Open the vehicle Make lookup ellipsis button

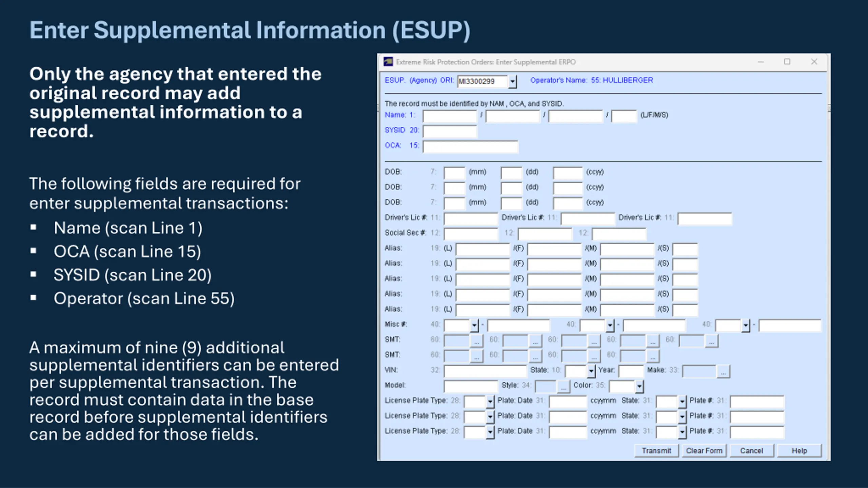pyautogui.click(x=723, y=371)
